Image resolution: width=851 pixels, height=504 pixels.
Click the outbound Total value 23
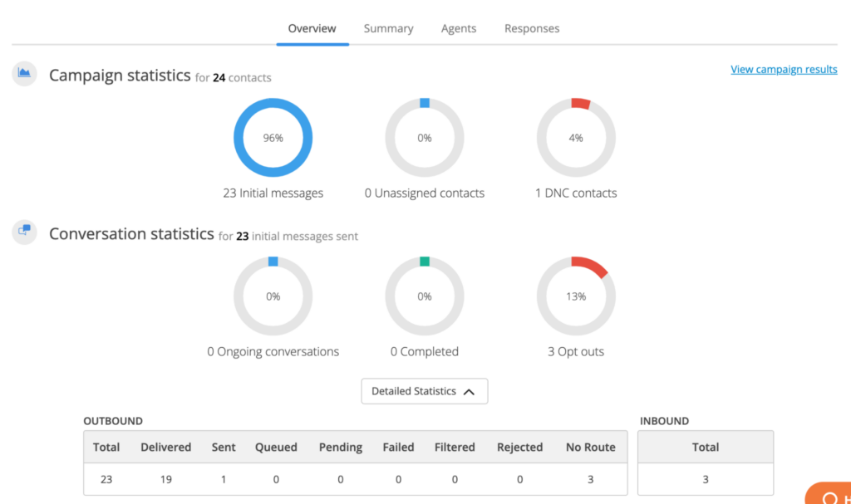(x=106, y=480)
